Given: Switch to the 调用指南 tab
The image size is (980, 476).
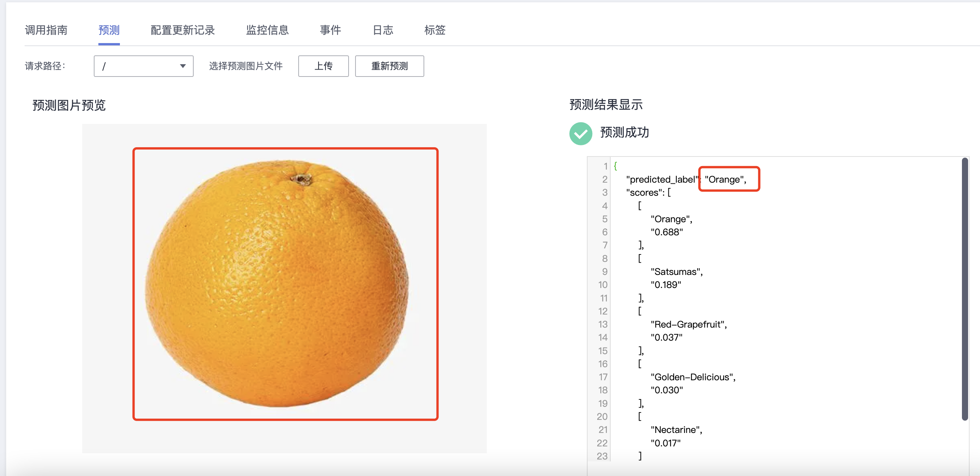Looking at the screenshot, I should pyautogui.click(x=46, y=30).
